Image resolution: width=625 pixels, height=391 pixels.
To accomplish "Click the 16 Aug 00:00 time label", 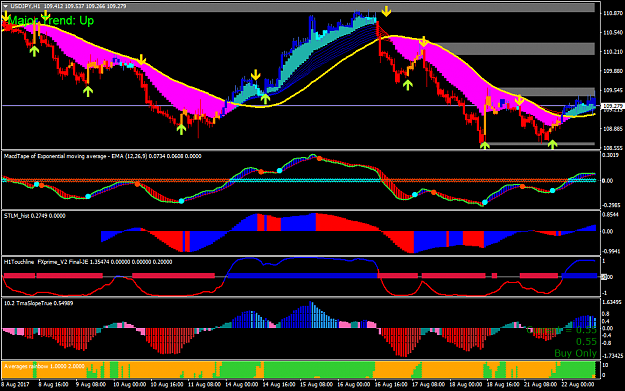I will tap(354, 384).
